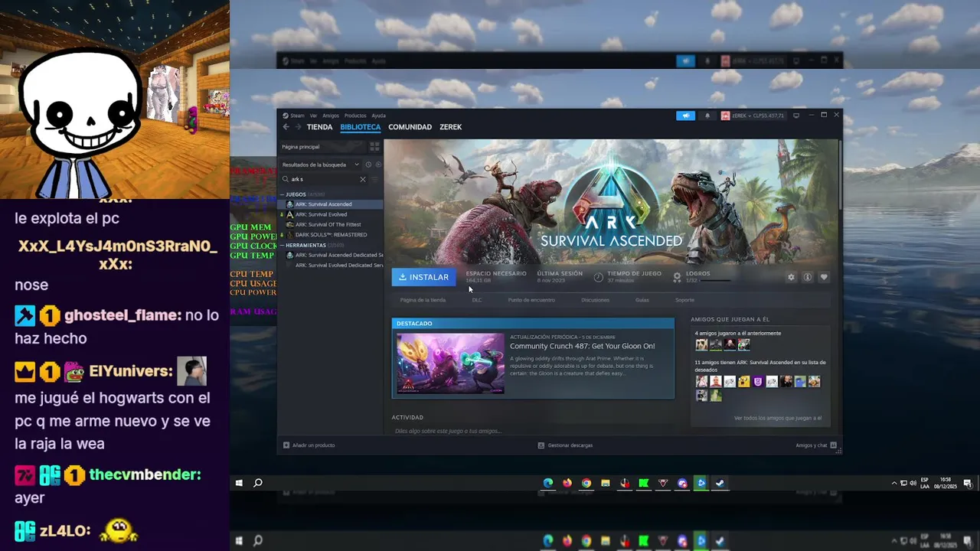The image size is (980, 551).
Task: Open Gestionar descargas
Action: [565, 445]
